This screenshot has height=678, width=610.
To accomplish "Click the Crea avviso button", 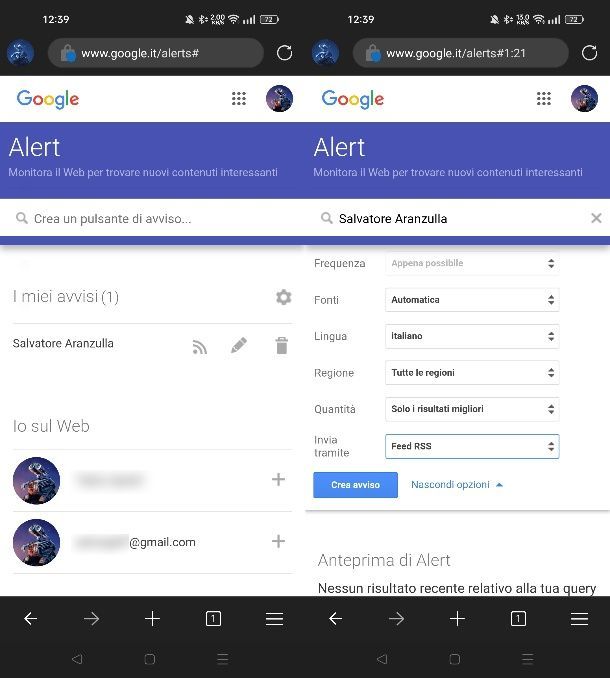I will point(355,485).
